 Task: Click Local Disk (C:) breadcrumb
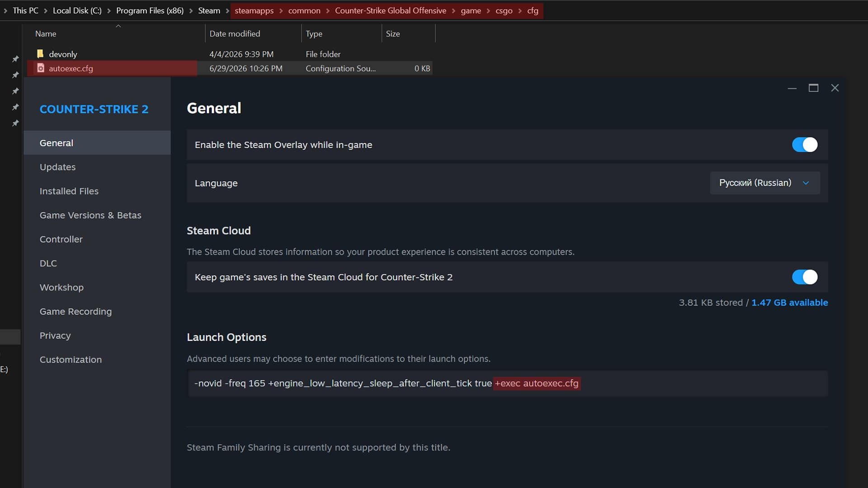(x=77, y=11)
